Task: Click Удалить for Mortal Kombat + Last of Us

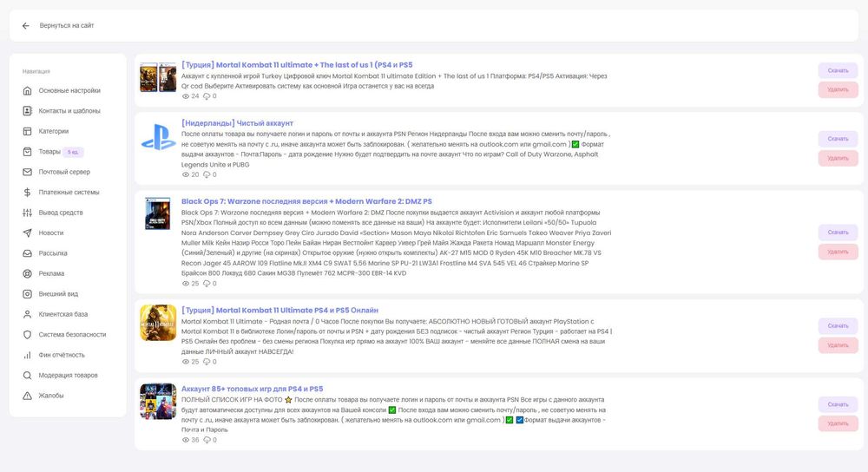Action: (838, 89)
